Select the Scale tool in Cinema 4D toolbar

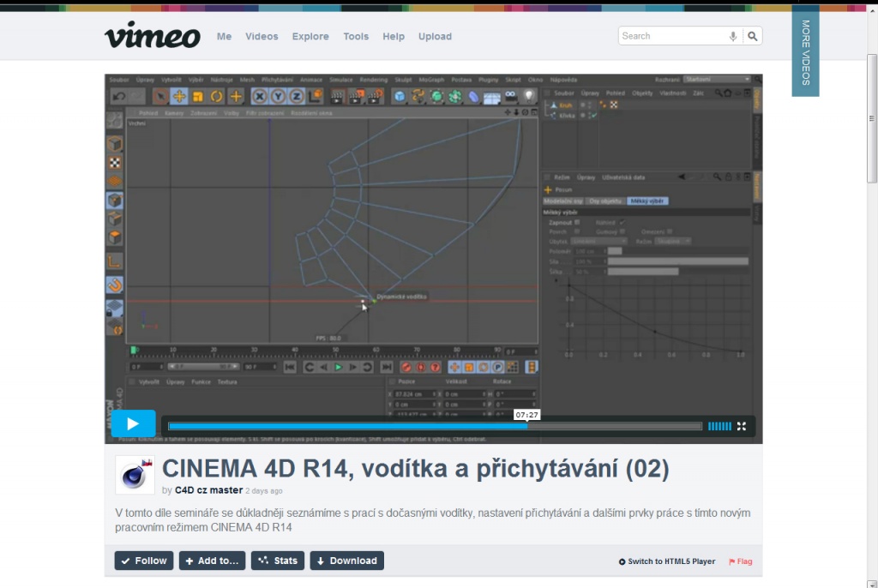coord(198,96)
